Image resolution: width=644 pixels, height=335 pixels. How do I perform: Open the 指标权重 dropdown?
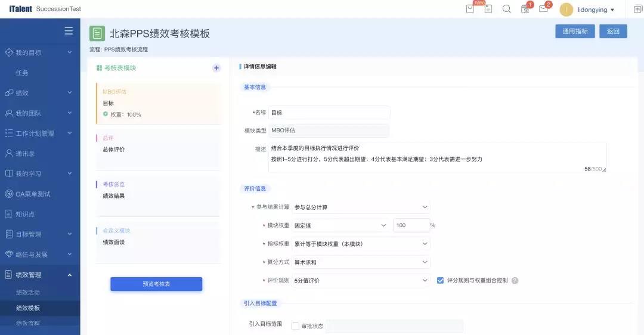coord(361,244)
